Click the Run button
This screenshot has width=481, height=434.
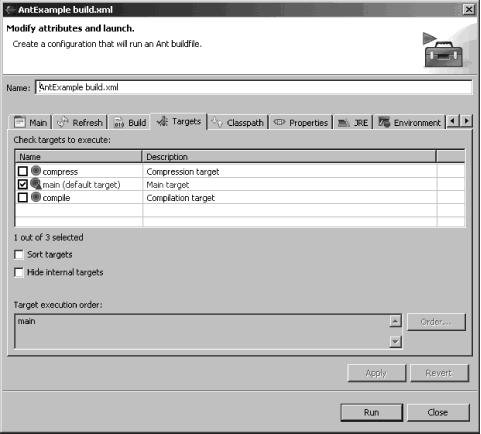point(372,413)
